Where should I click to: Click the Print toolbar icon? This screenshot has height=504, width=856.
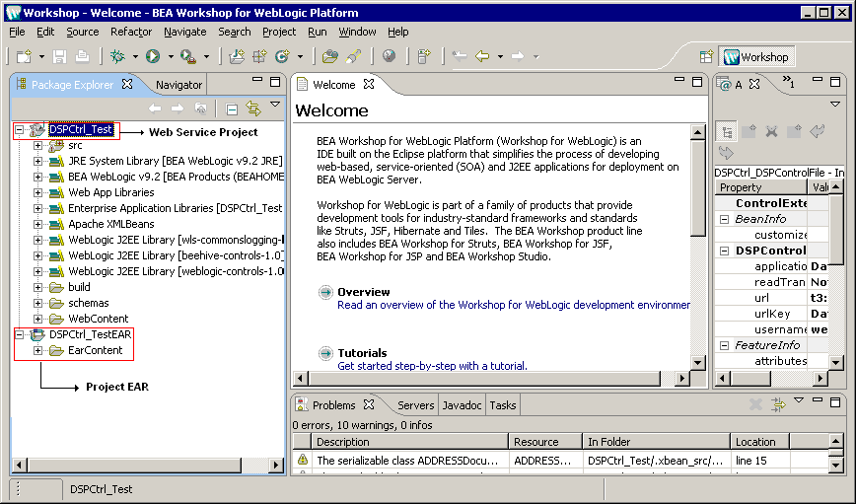click(x=83, y=56)
